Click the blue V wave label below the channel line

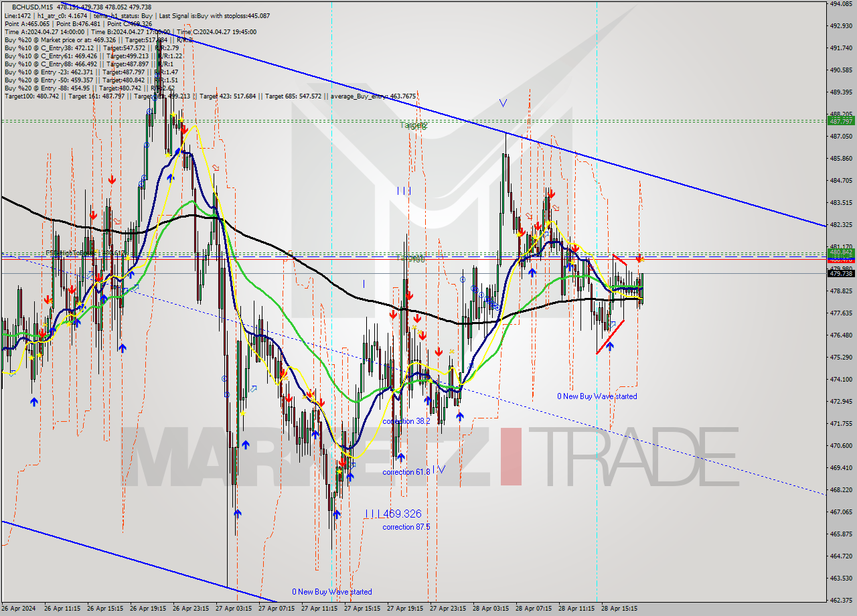[x=503, y=102]
